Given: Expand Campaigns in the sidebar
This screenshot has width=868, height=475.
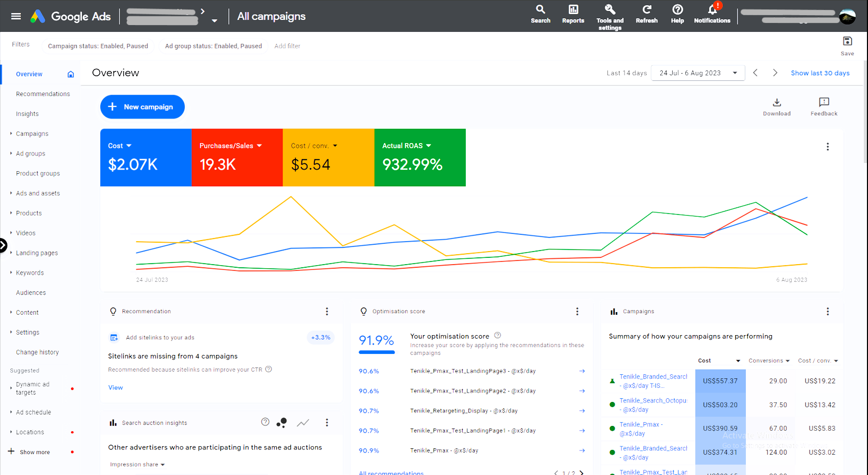Looking at the screenshot, I should point(32,134).
